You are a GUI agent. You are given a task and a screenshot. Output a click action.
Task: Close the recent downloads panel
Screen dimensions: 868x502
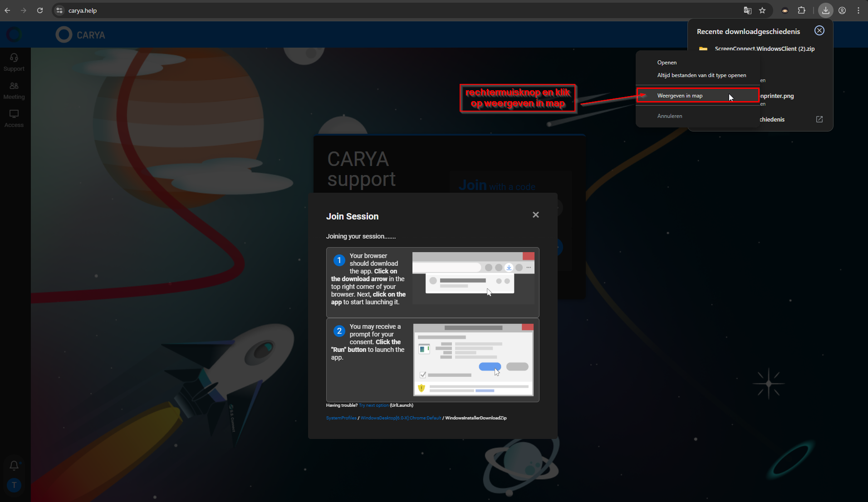pyautogui.click(x=819, y=30)
